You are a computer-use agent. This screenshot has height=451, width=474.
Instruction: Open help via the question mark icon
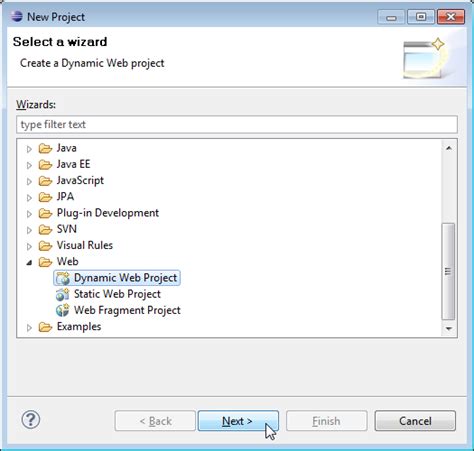31,420
